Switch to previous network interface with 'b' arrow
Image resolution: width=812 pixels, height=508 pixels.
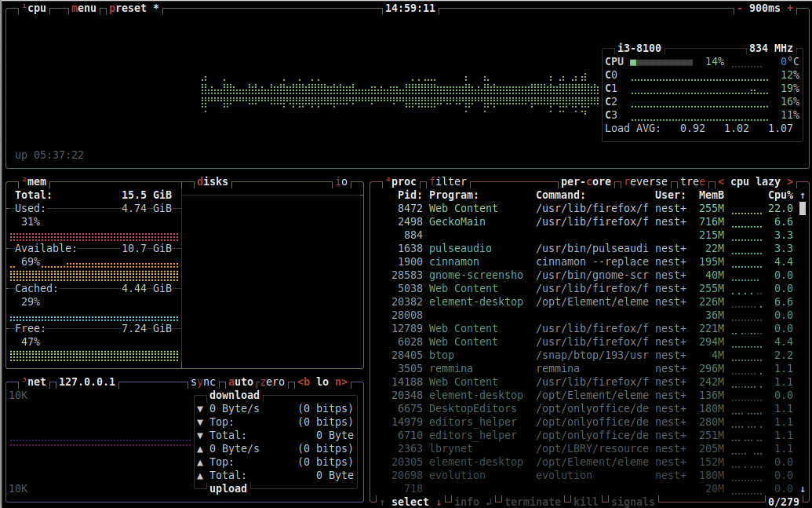tap(303, 382)
